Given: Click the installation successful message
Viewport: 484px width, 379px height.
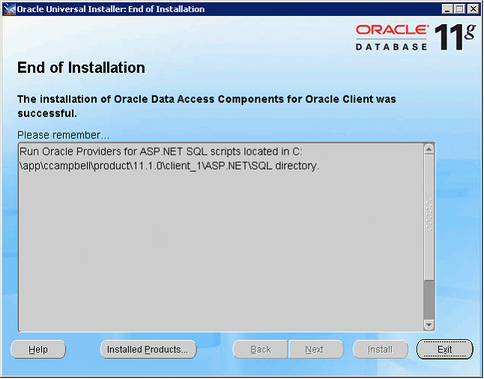Looking at the screenshot, I should pyautogui.click(x=206, y=106).
